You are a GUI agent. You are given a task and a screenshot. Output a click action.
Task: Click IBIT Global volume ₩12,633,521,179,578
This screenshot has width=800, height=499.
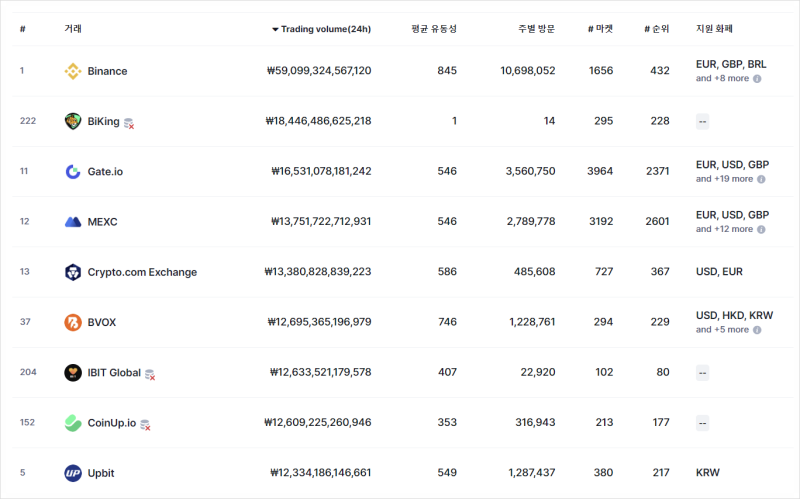[320, 372]
